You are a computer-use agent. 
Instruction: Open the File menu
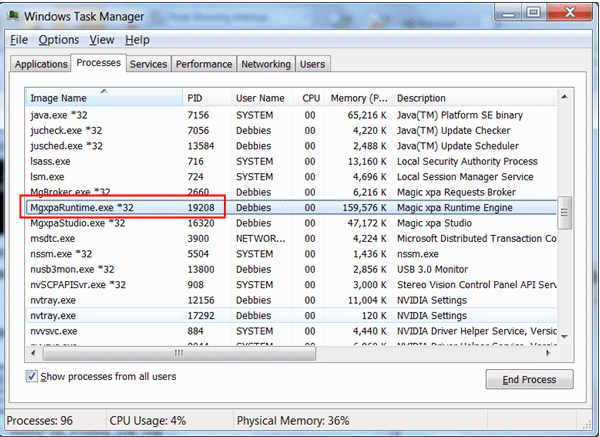(19, 40)
